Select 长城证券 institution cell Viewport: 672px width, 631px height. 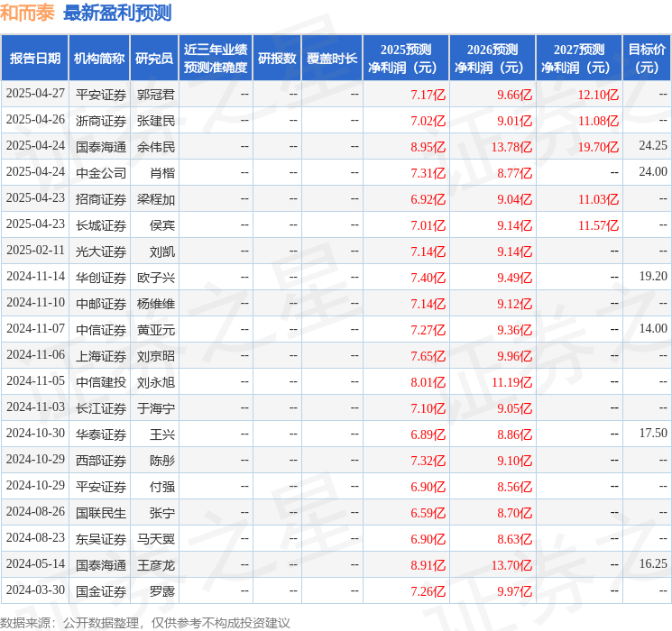101,225
